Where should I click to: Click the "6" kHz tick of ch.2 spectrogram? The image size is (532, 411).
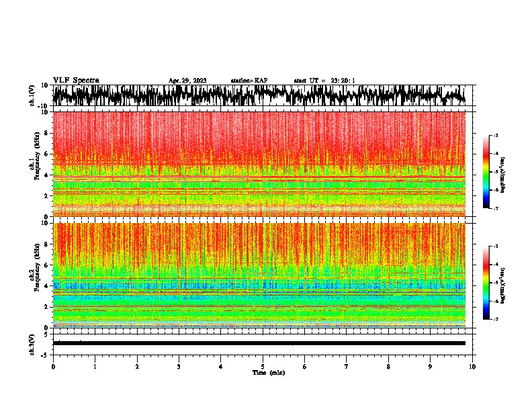(x=47, y=265)
